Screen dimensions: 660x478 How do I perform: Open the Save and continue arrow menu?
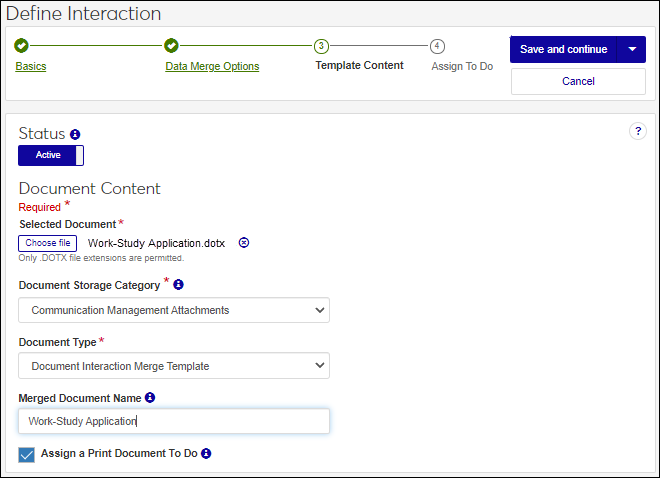point(632,50)
